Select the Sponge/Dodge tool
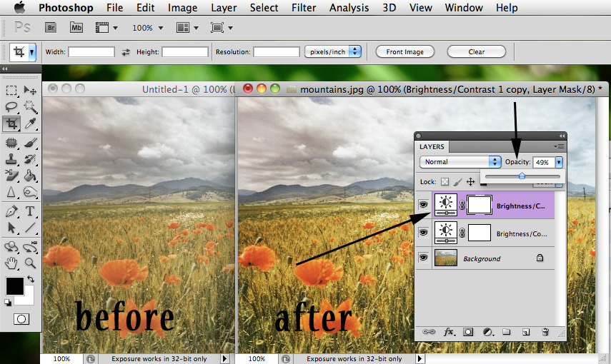Screen dimensions: 611x364 tap(30, 192)
